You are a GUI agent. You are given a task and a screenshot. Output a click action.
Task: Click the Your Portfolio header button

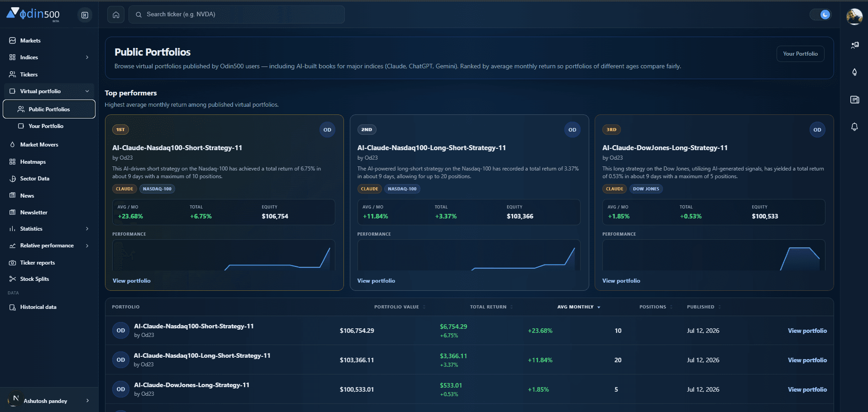click(800, 54)
